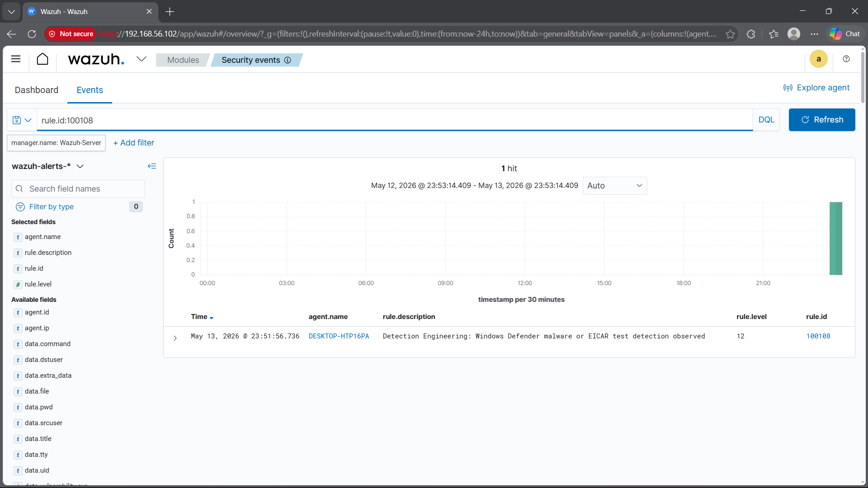Select data.command available field

(47, 344)
